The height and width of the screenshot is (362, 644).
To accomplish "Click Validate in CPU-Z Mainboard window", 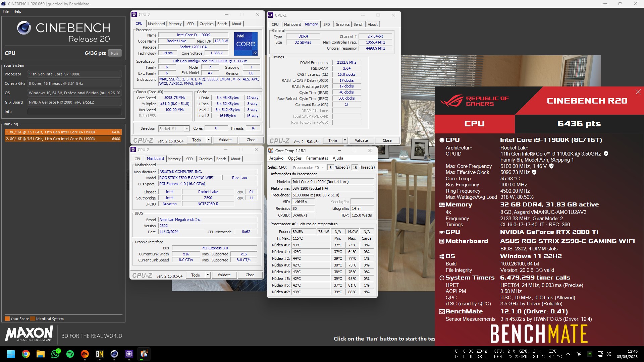I will pos(224,275).
